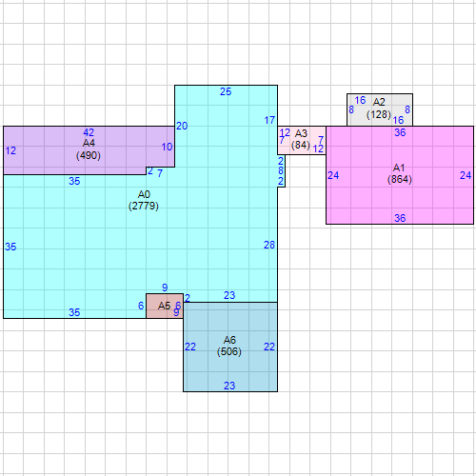Click the 16 dimension on A2's top edge
This screenshot has height=476, width=476.
[x=360, y=100]
